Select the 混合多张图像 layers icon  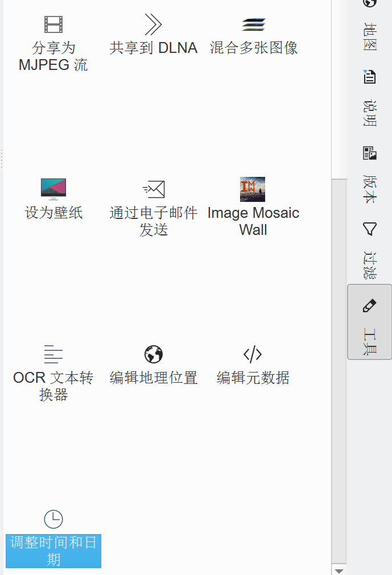(x=253, y=24)
